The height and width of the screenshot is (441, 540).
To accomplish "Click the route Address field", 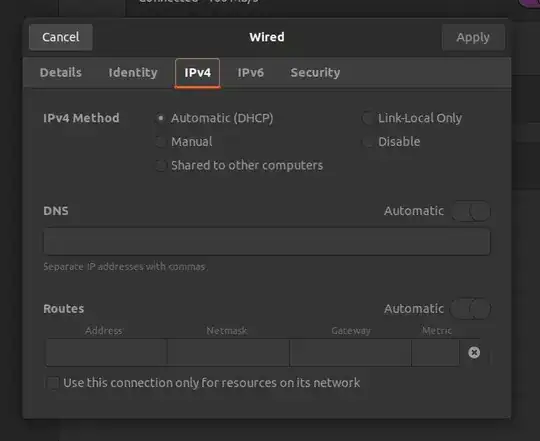I will tap(106, 353).
